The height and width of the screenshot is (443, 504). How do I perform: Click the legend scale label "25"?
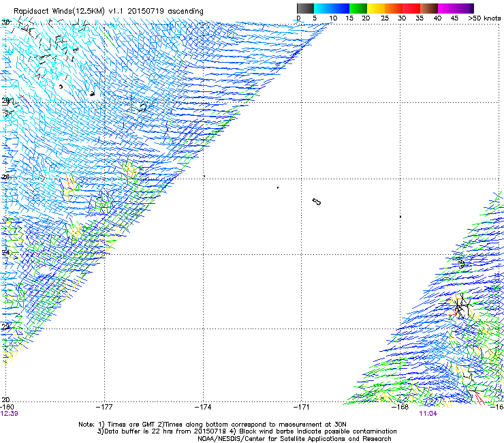pyautogui.click(x=385, y=18)
